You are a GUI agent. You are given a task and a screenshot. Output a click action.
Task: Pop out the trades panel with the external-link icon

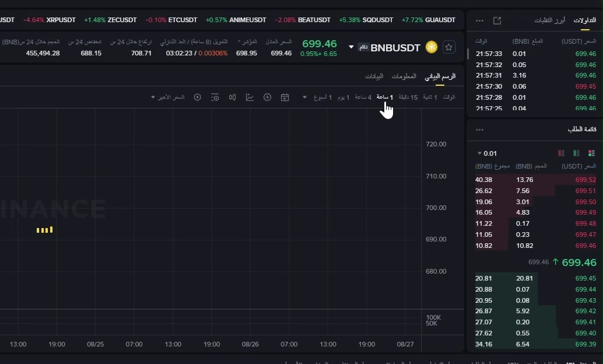497,20
